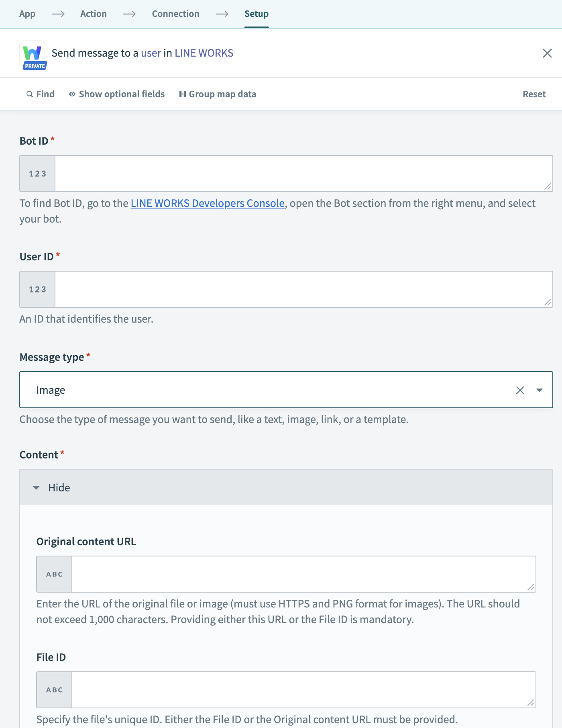The width and height of the screenshot is (562, 728).
Task: Click the Find magnifier icon
Action: tap(29, 94)
